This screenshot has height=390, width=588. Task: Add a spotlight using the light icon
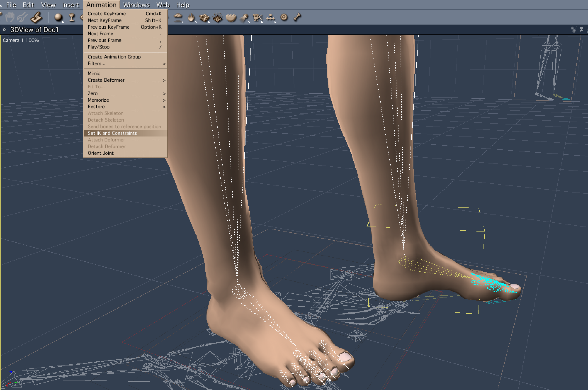(x=244, y=17)
